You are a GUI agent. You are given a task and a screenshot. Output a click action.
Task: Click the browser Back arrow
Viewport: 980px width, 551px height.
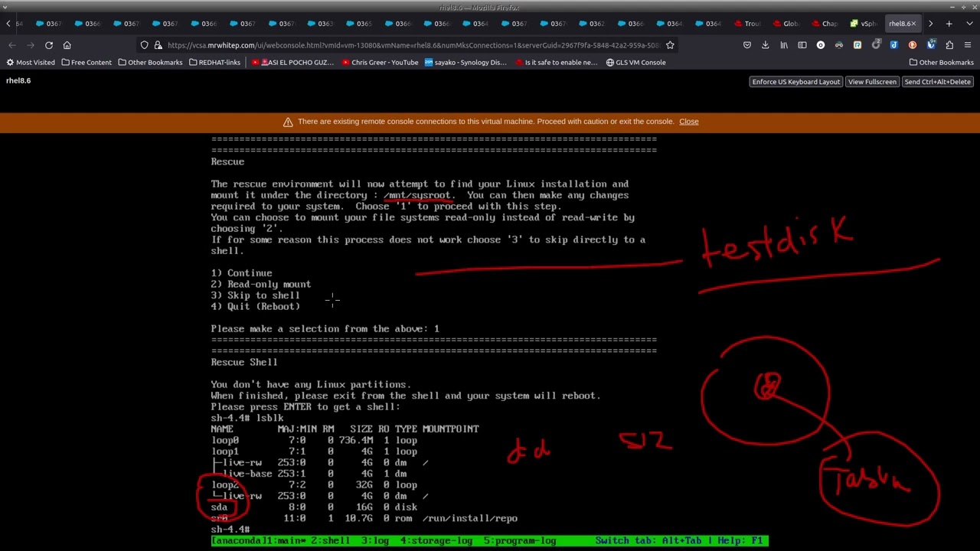coord(12,45)
